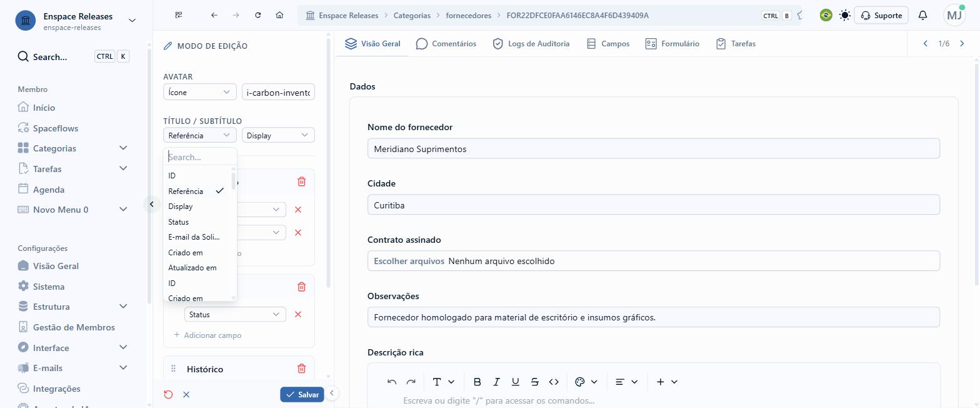Toggle italic in the rich editor
This screenshot has height=408, width=980.
pos(496,382)
